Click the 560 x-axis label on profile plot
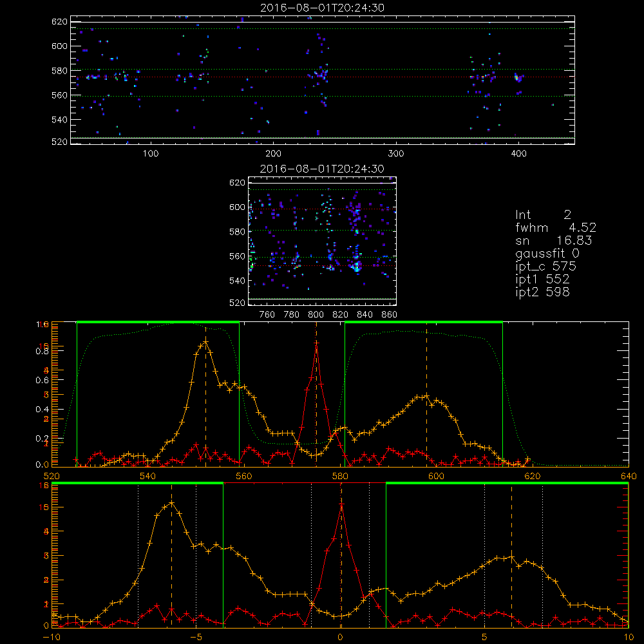644x644 pixels. [244, 477]
